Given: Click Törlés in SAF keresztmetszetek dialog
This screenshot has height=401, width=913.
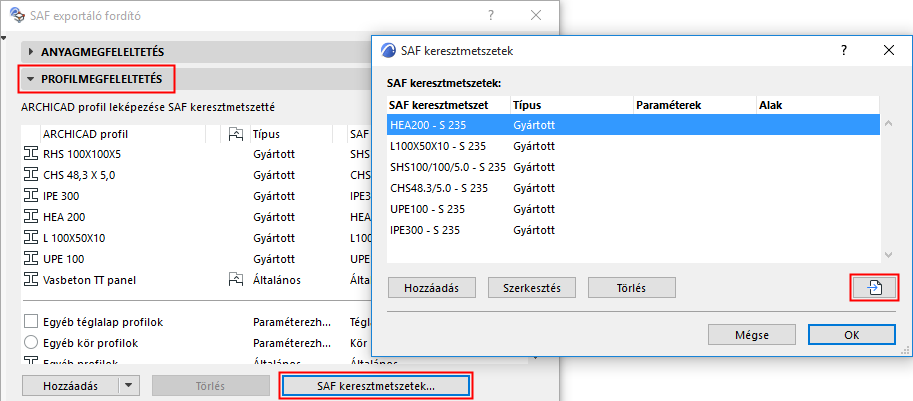Looking at the screenshot, I should [x=632, y=288].
